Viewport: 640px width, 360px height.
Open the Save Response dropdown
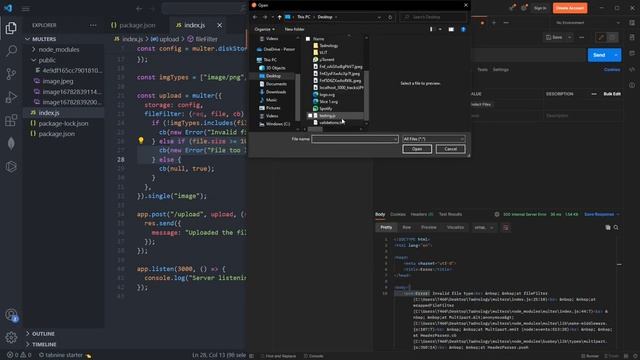(x=602, y=214)
